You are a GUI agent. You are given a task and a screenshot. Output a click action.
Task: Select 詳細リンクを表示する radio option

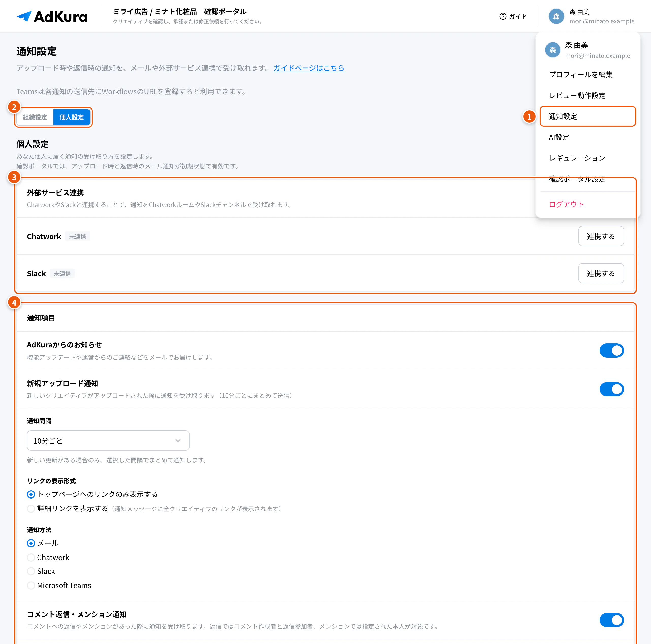[31, 508]
